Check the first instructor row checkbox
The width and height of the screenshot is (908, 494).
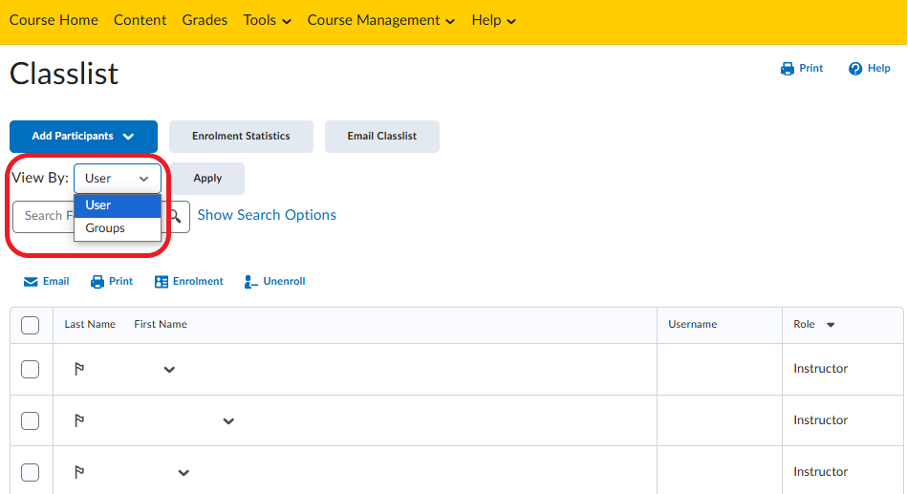point(30,369)
